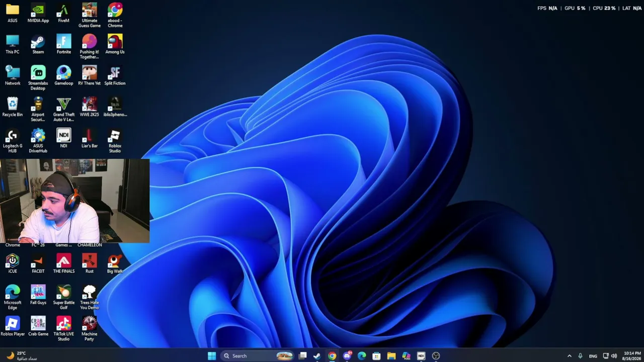Viewport: 644px width, 362px height.
Task: Open the Logitech G HUB shortcut
Action: point(13,141)
